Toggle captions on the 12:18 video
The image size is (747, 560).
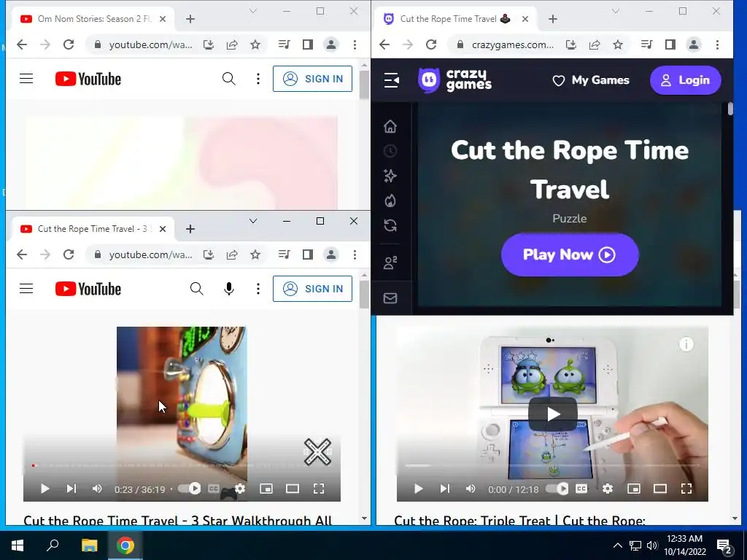point(581,489)
